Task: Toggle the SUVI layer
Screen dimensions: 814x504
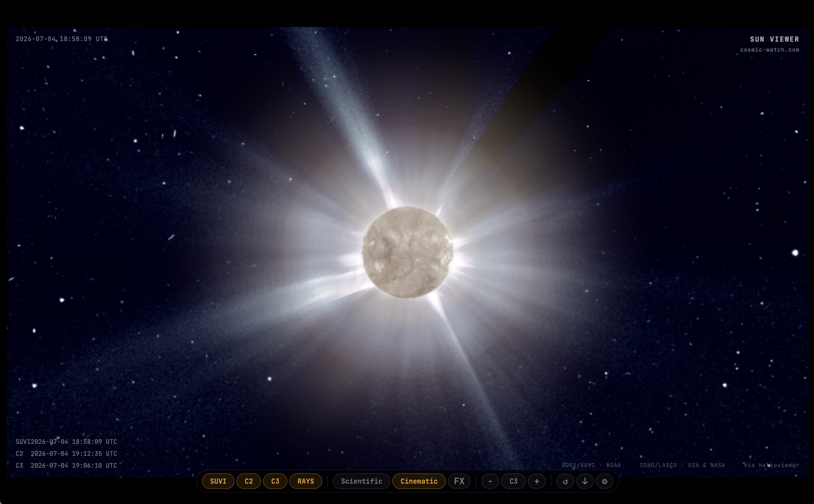Action: tap(218, 481)
